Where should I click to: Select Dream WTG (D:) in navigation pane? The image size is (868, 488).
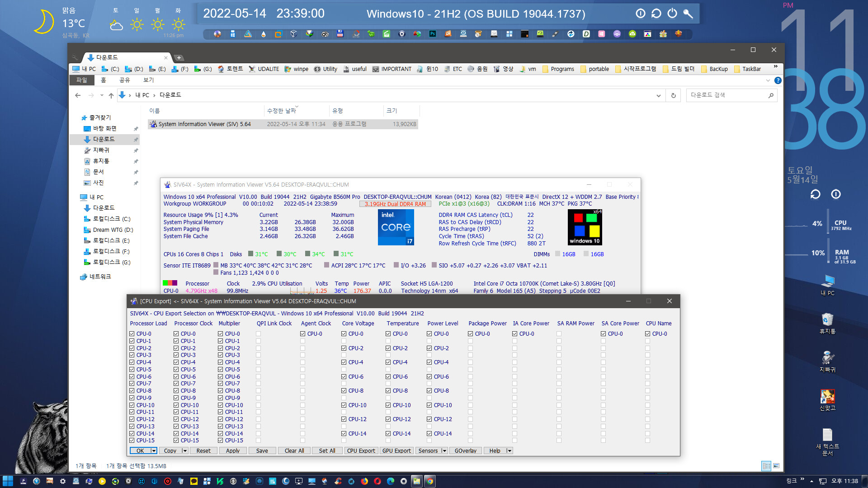108,230
